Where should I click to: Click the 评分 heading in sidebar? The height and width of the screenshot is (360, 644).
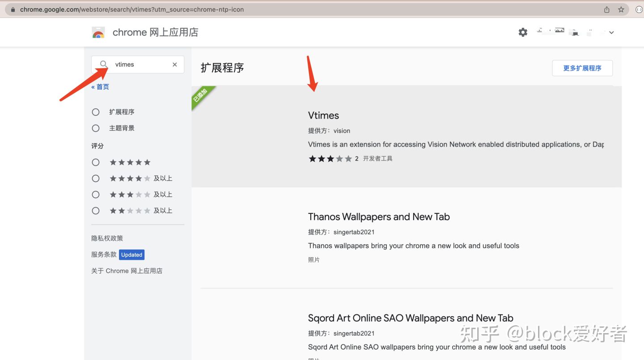(97, 146)
